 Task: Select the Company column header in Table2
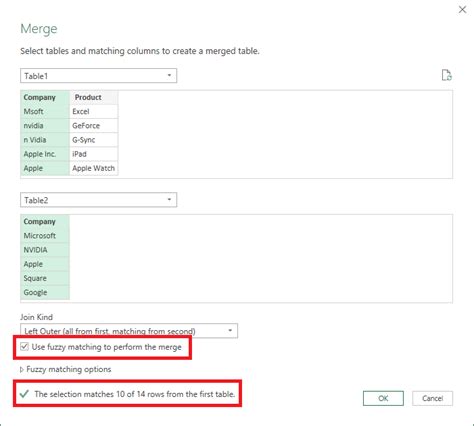(45, 222)
